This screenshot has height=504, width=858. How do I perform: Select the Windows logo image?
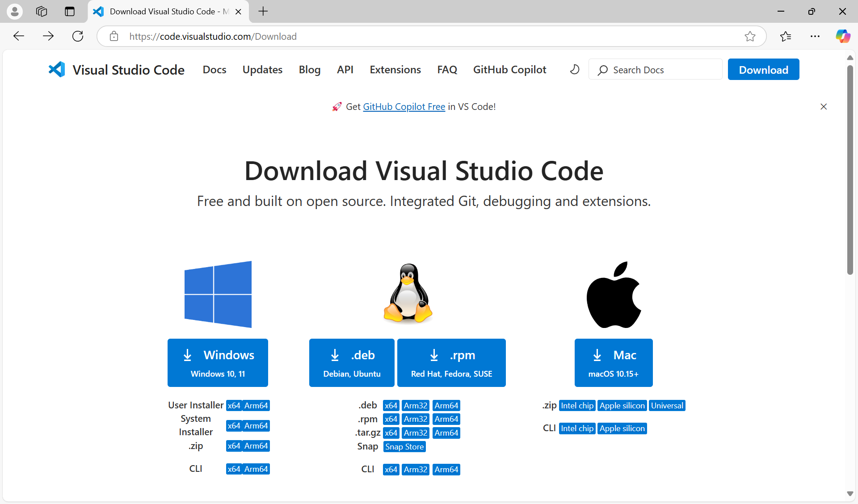pyautogui.click(x=218, y=294)
